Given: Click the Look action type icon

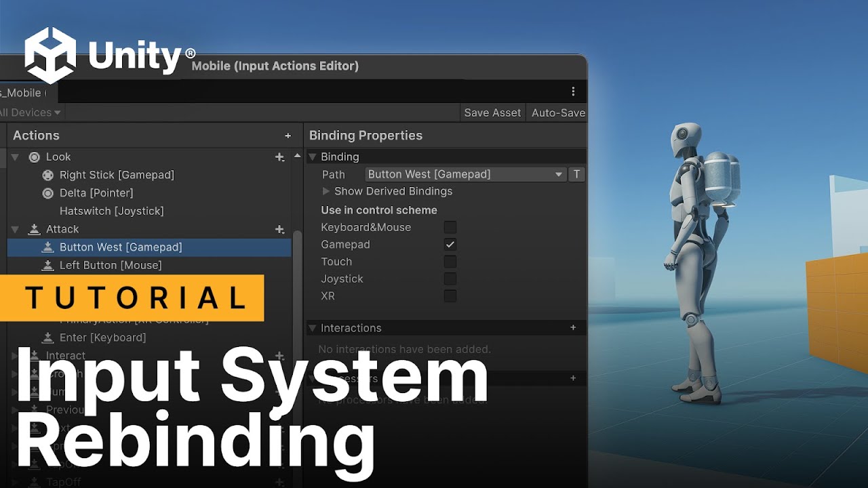Looking at the screenshot, I should (34, 157).
